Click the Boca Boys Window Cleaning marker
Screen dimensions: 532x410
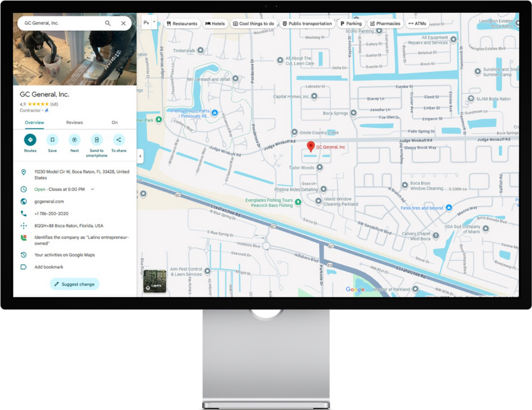point(404,185)
